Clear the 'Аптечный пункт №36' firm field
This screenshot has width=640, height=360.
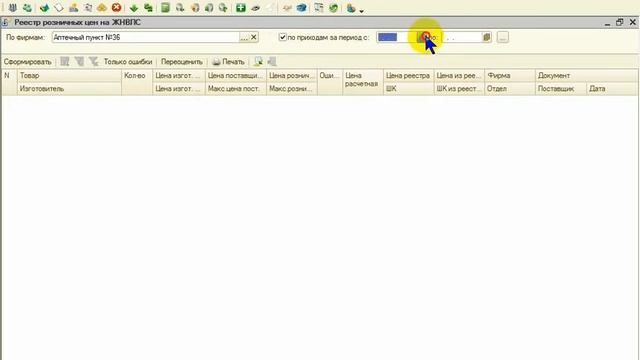(253, 37)
